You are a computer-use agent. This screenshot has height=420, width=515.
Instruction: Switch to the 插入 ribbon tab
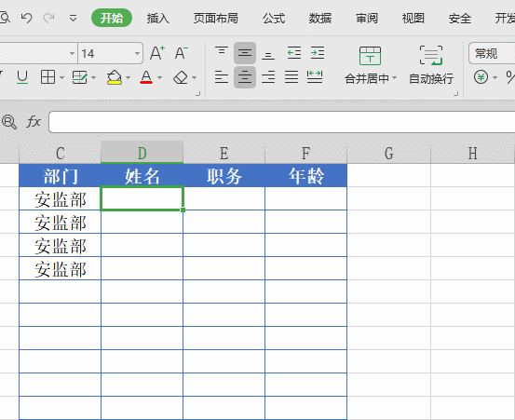click(158, 18)
